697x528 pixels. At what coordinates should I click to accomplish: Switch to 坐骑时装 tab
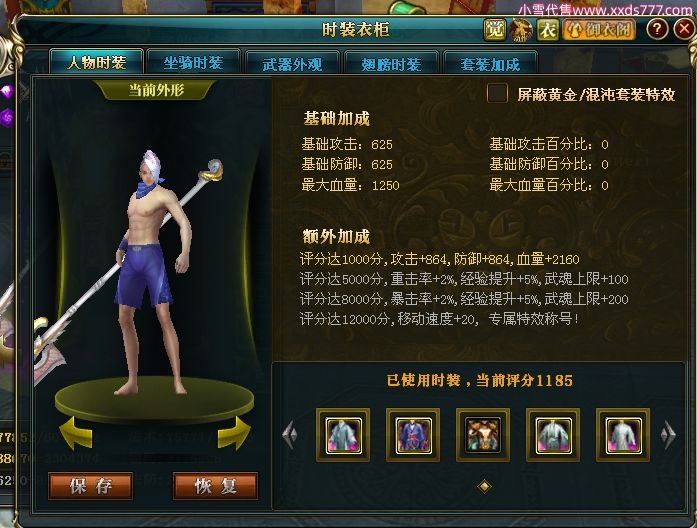[193, 63]
